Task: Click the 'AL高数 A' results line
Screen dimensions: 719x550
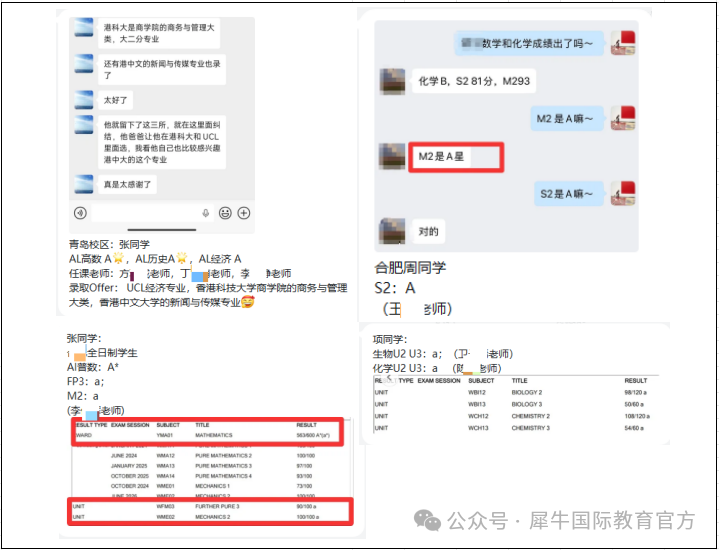Action: 155,259
